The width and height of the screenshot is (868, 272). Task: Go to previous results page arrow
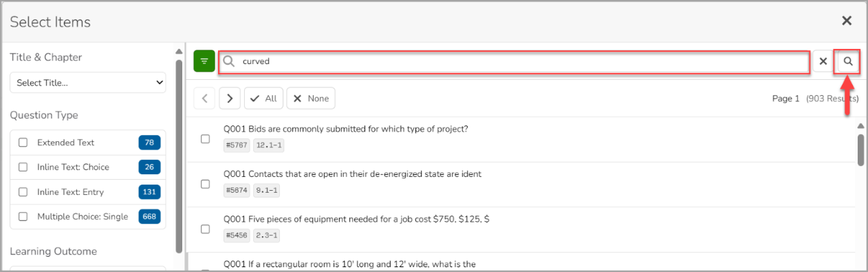[204, 98]
